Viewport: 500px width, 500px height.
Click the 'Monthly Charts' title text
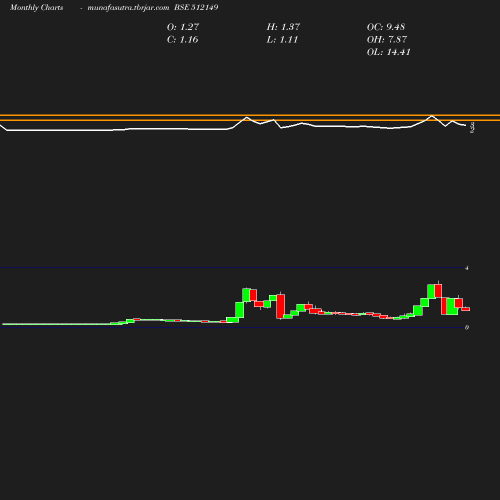click(36, 8)
